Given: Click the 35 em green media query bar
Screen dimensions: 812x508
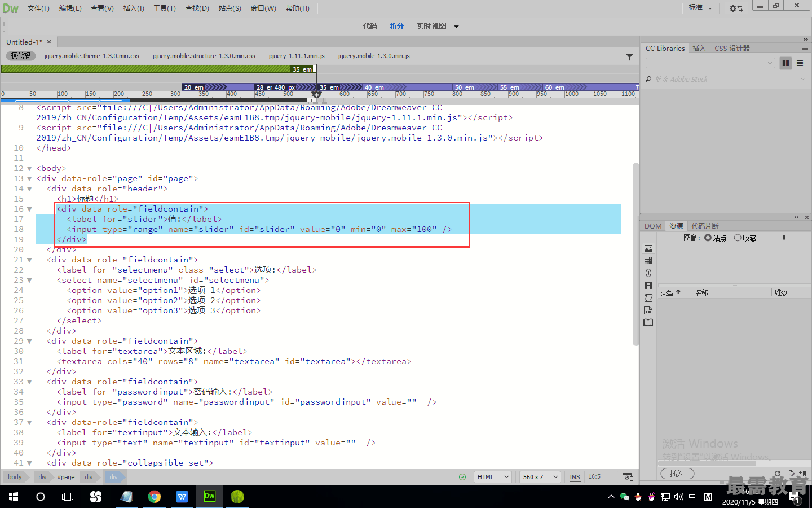Looking at the screenshot, I should tap(158, 69).
